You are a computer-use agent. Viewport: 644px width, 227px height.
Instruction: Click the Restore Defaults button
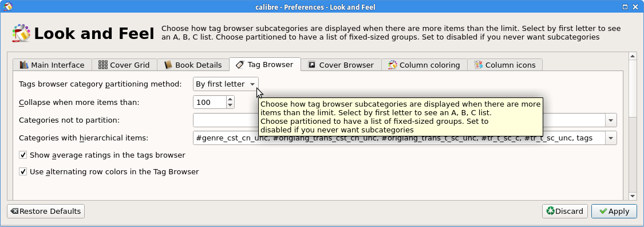tap(46, 211)
